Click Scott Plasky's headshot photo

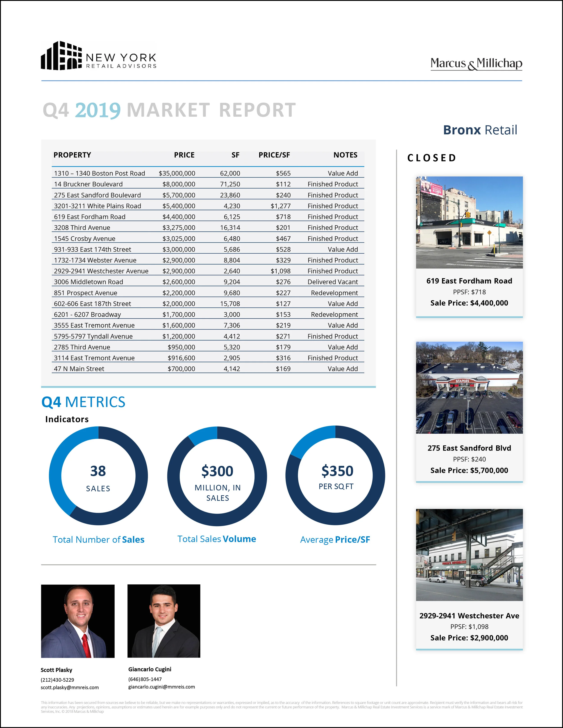78,621
